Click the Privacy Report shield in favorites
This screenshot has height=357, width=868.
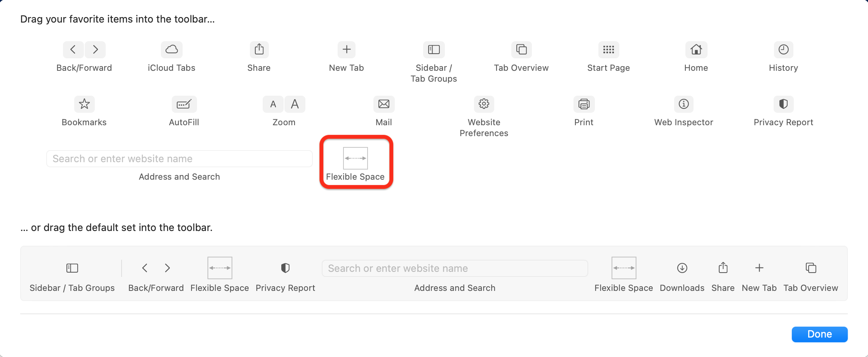click(x=783, y=104)
